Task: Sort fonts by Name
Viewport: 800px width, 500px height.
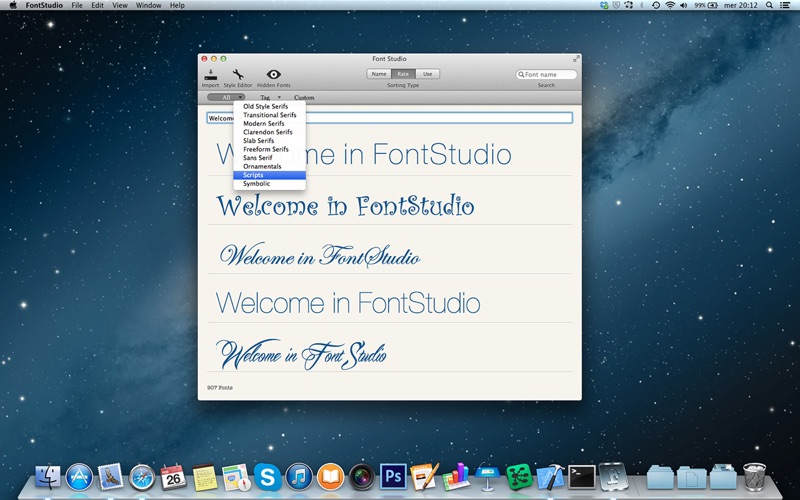Action: (x=379, y=74)
